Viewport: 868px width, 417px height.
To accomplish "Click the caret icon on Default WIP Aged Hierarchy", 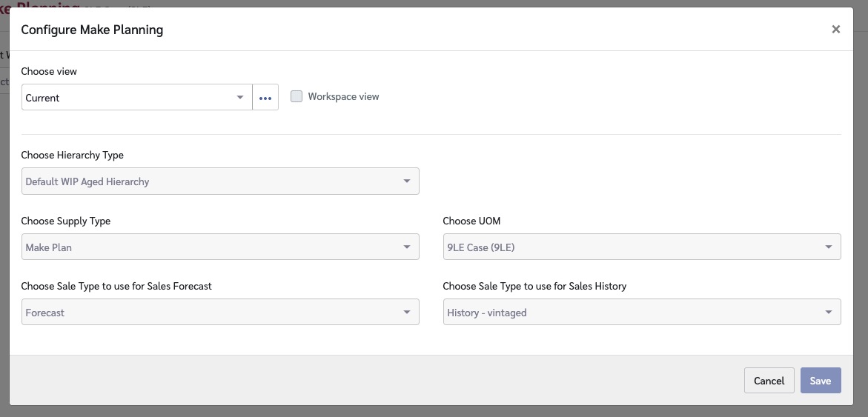I will click(x=407, y=181).
